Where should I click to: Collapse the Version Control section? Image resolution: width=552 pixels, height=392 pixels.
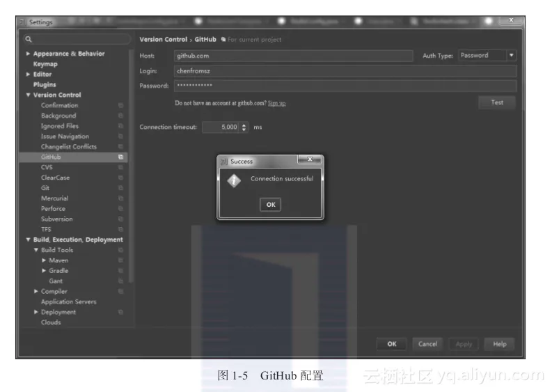click(x=28, y=95)
